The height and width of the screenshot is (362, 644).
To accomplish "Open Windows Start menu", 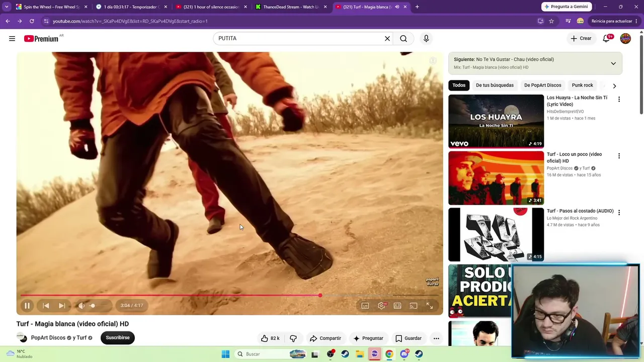I will coord(225,354).
